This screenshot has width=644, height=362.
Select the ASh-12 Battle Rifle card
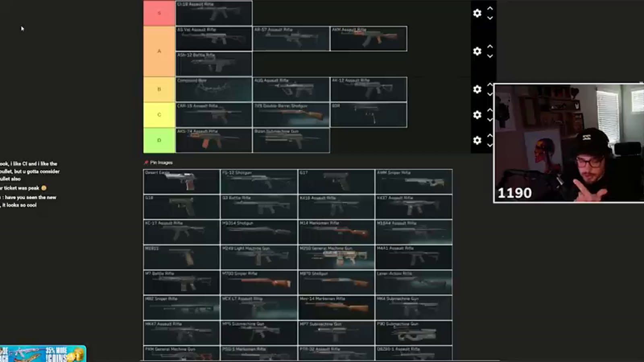tap(214, 64)
